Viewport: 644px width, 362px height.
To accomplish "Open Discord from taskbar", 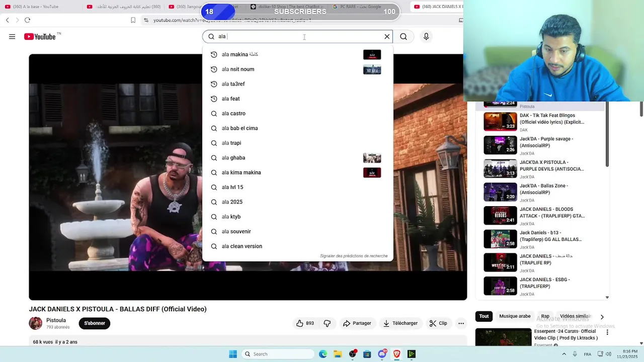I will [382, 354].
